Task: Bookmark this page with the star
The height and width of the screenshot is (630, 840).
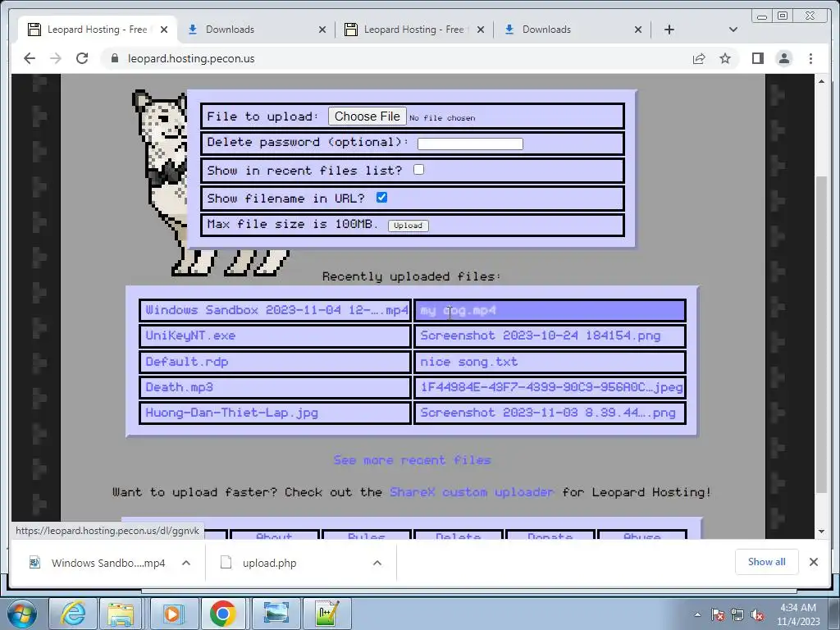Action: click(725, 58)
